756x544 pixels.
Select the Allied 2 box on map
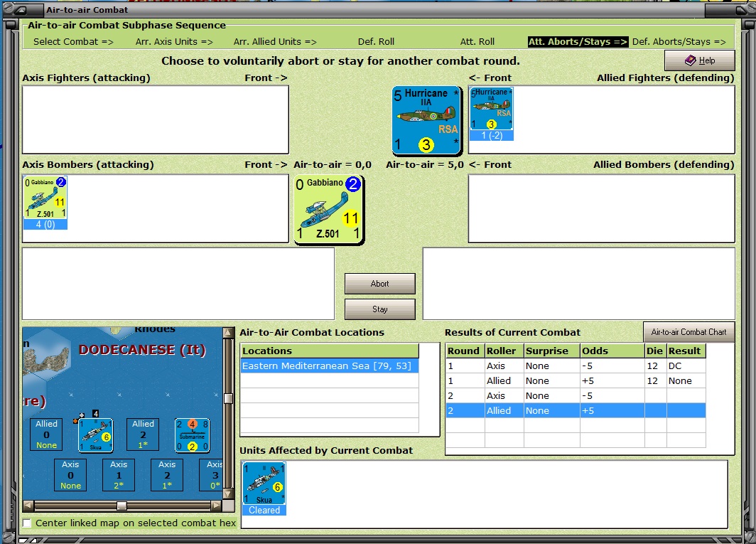tap(143, 434)
